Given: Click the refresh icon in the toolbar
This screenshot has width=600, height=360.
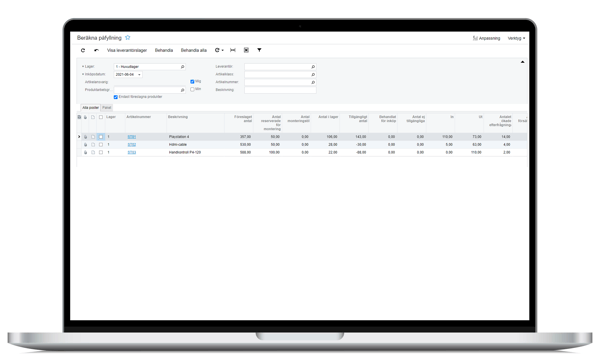Looking at the screenshot, I should pos(83,50).
